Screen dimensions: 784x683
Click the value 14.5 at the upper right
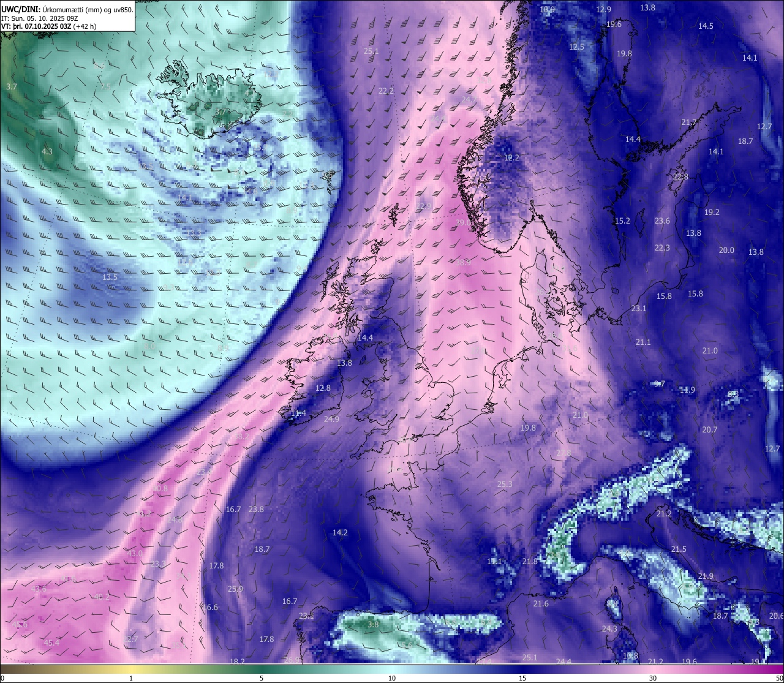[706, 26]
